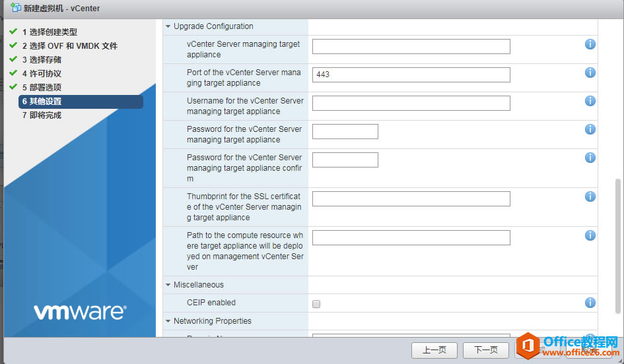Click the port field containing 443
This screenshot has width=624, height=364.
pyautogui.click(x=411, y=75)
